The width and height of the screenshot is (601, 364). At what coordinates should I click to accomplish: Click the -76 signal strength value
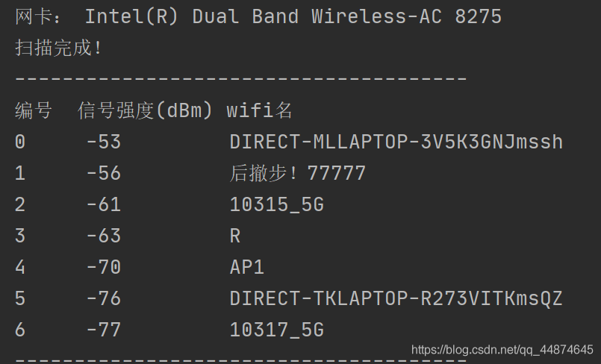point(103,298)
